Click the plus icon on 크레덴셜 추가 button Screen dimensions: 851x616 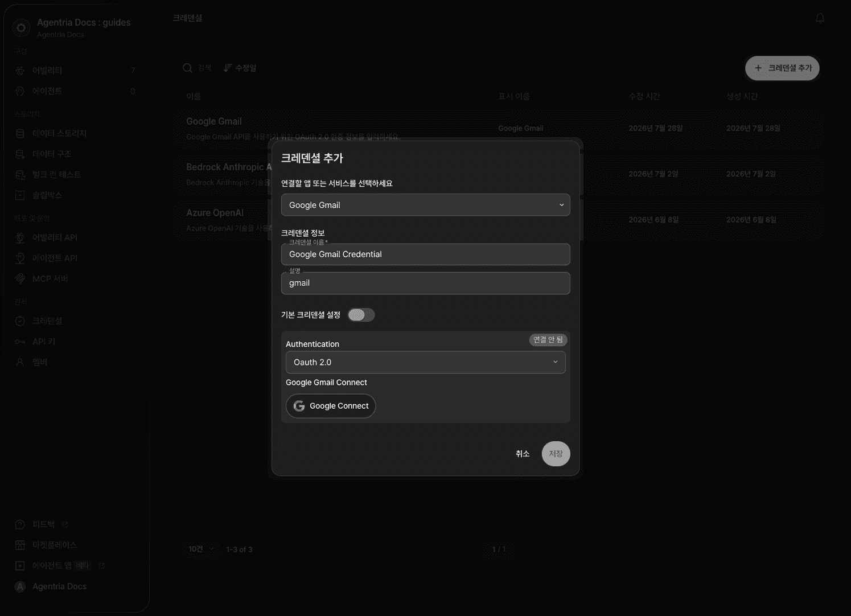tap(758, 68)
